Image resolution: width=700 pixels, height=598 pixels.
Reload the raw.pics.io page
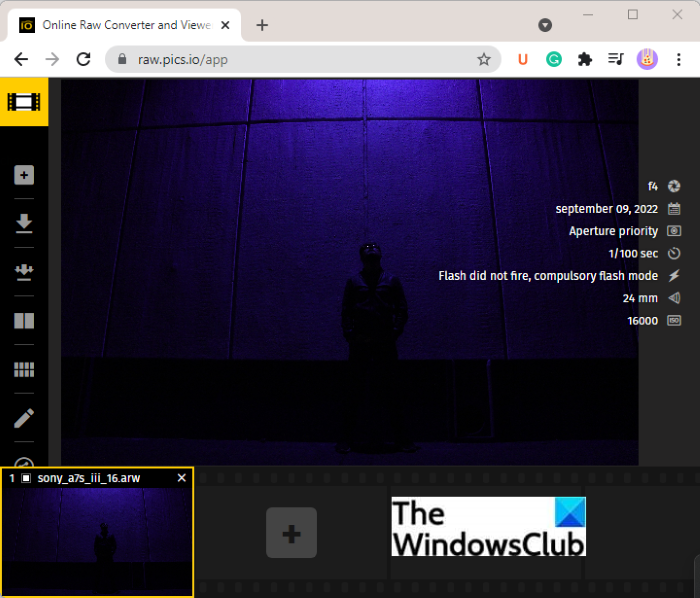tap(83, 59)
